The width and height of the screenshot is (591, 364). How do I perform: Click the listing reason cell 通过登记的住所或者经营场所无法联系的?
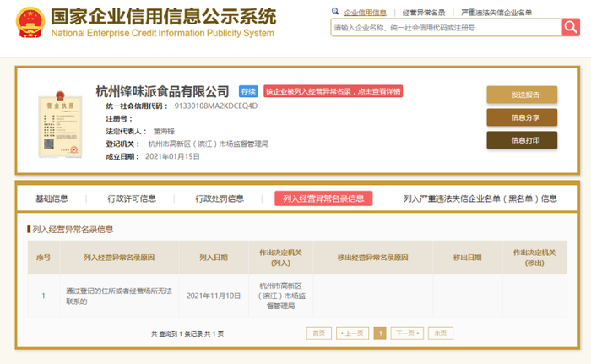119,296
